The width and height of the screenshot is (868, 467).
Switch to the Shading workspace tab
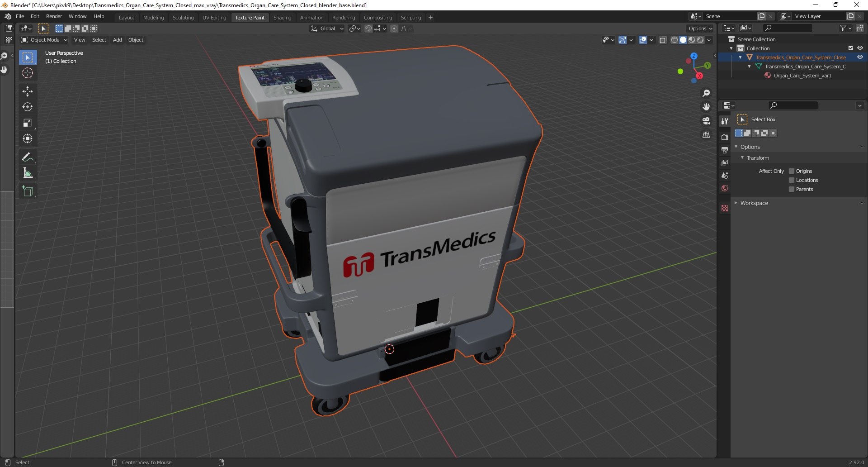pyautogui.click(x=282, y=18)
